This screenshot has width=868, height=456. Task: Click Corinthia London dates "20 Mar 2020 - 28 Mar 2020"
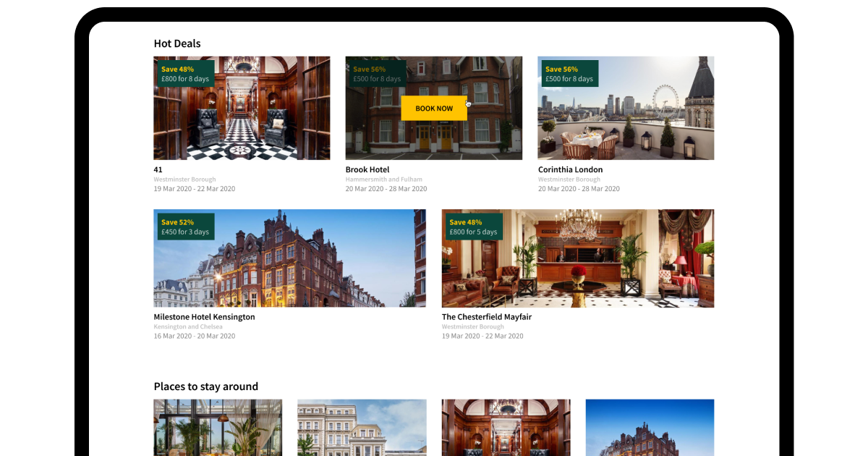[579, 189]
